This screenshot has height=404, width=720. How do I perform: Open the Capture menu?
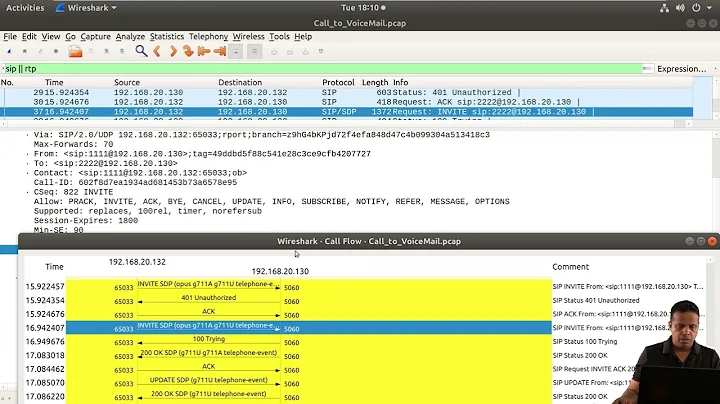pos(96,36)
